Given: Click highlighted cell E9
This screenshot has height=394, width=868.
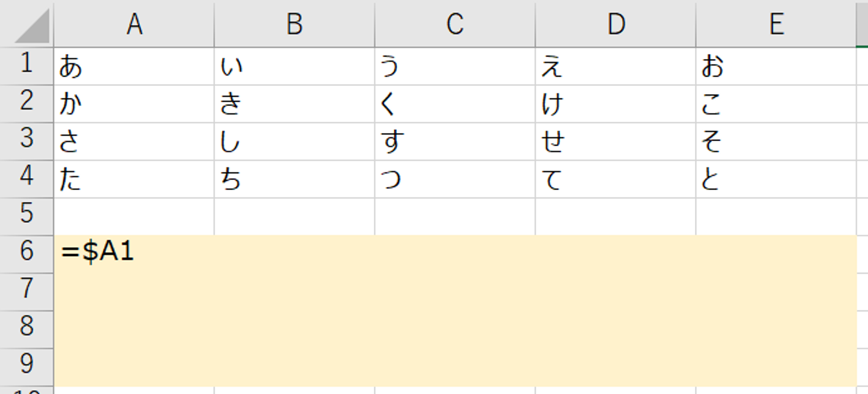Looking at the screenshot, I should pos(776,367).
